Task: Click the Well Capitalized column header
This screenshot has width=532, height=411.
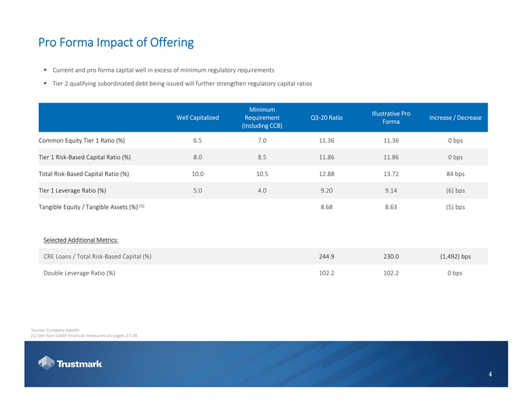Action: click(x=197, y=118)
